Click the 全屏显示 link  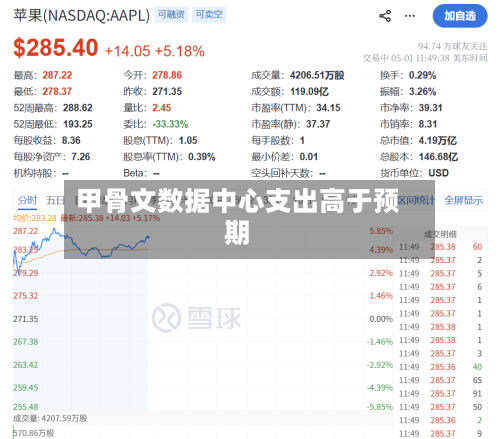pos(463,200)
